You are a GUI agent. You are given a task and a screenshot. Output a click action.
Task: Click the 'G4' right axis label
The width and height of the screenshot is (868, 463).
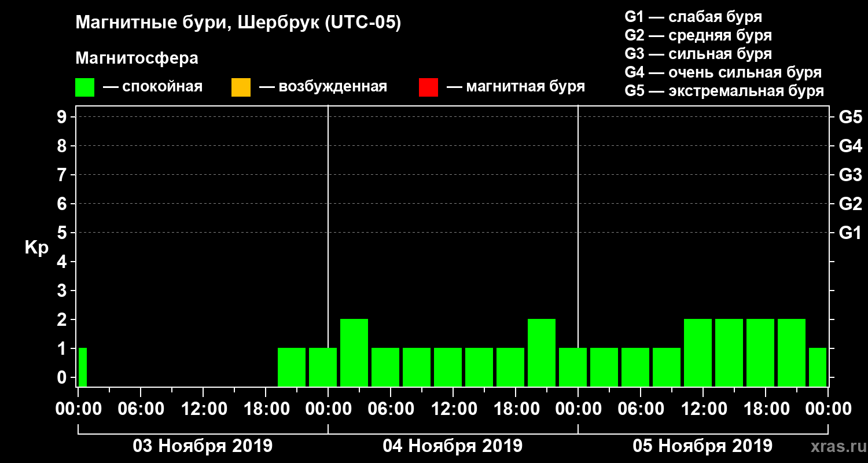click(850, 146)
